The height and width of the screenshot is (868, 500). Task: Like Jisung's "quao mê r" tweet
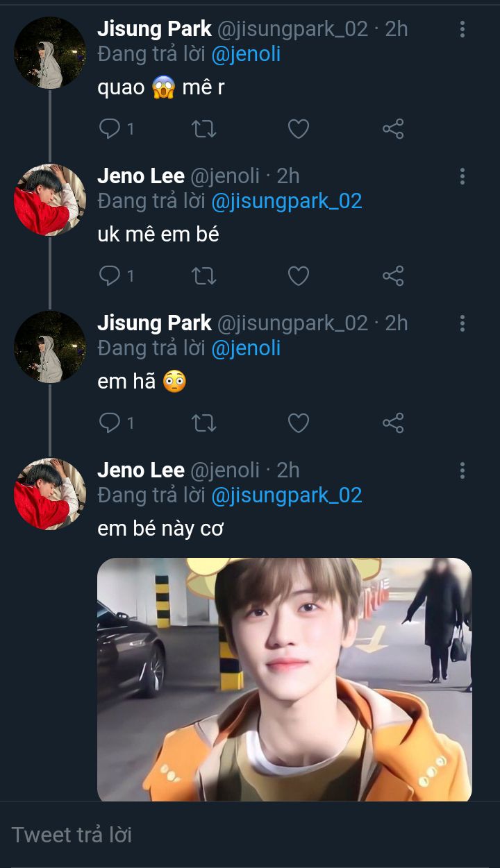(x=298, y=128)
